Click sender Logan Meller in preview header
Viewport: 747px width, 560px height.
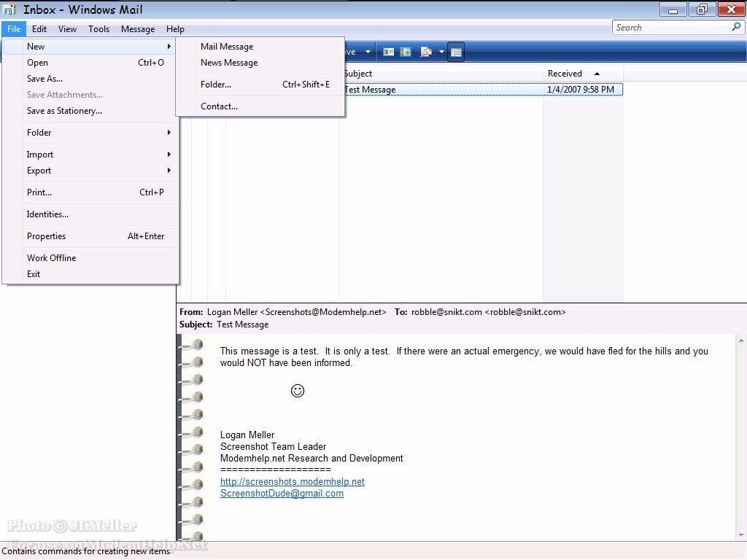click(x=296, y=312)
